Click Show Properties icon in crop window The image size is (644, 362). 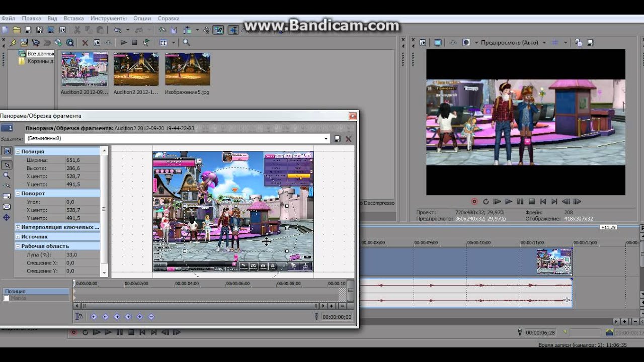pos(7,151)
